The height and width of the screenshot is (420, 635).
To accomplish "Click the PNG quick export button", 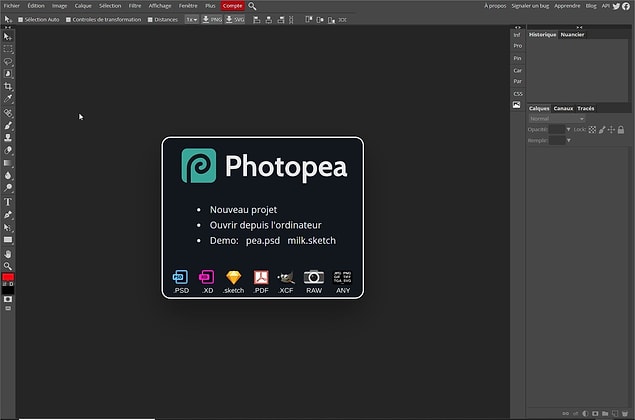I will coord(212,19).
